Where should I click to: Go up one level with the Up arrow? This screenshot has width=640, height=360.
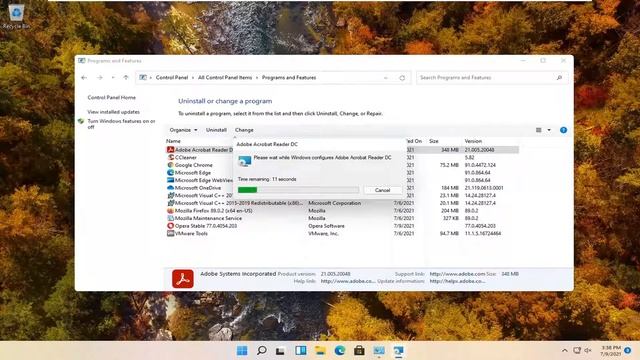[126, 78]
